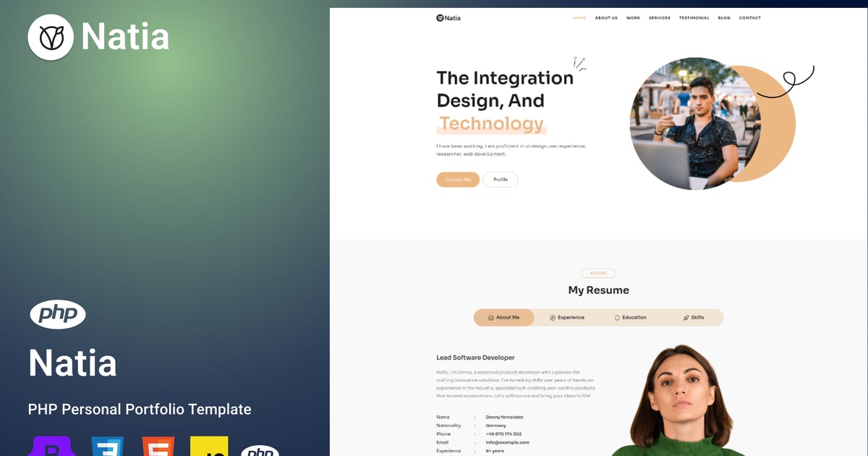The width and height of the screenshot is (868, 456).
Task: Click the Natia logo icon in the banner
Action: (x=51, y=37)
